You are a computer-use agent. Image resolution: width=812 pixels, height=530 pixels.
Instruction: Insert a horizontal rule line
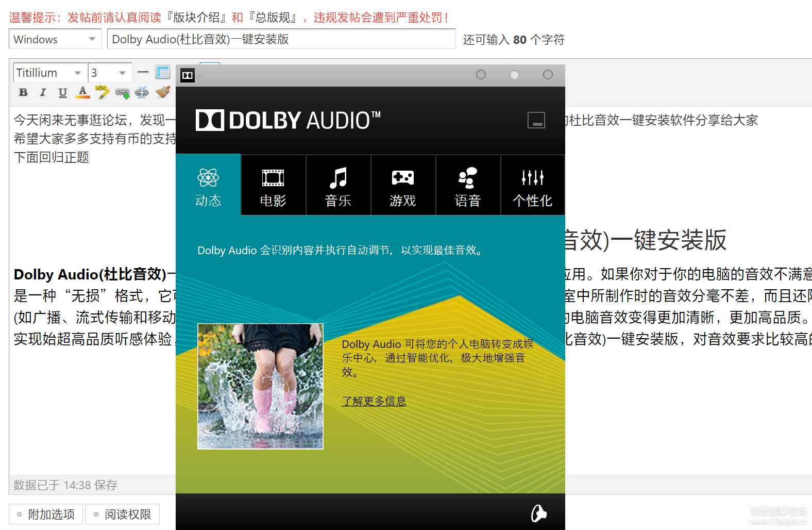tap(143, 72)
